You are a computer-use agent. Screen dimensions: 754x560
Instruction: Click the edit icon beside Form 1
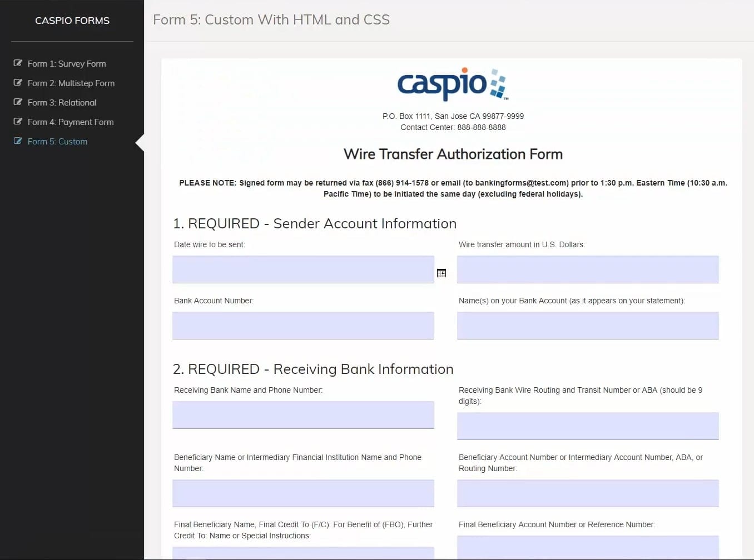(18, 63)
